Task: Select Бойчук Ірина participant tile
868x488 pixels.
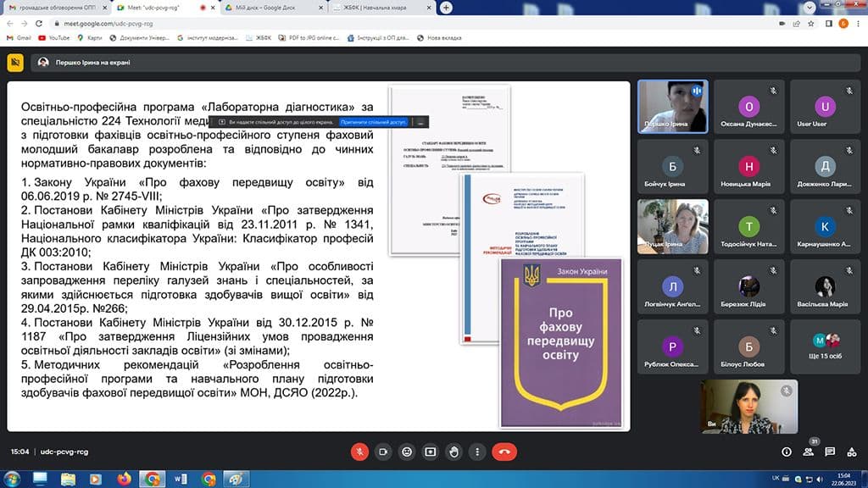Action: tap(672, 167)
